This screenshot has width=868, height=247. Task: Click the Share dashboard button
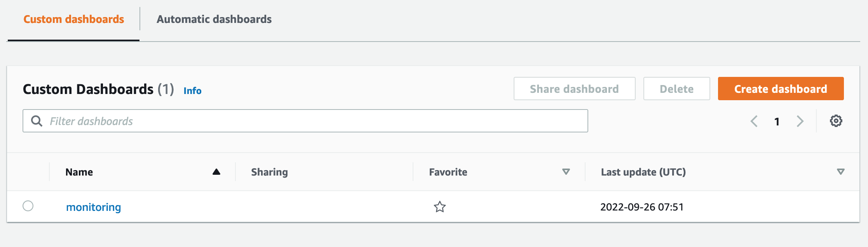coord(574,89)
